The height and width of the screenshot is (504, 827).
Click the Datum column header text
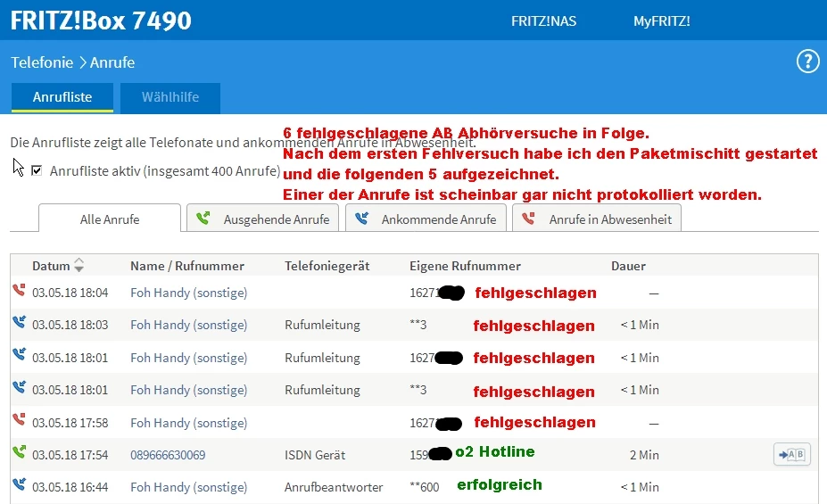51,266
